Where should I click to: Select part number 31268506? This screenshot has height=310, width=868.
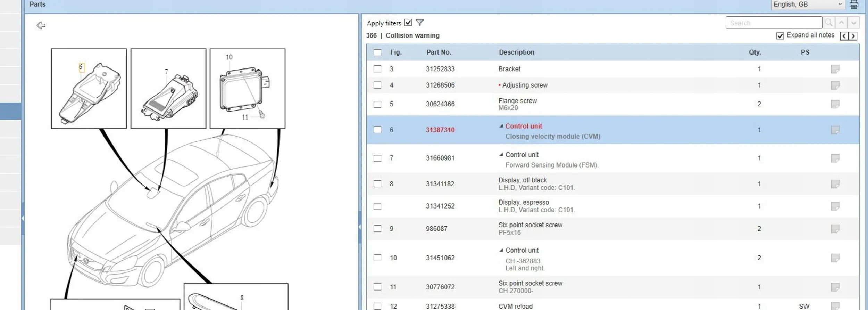(440, 85)
